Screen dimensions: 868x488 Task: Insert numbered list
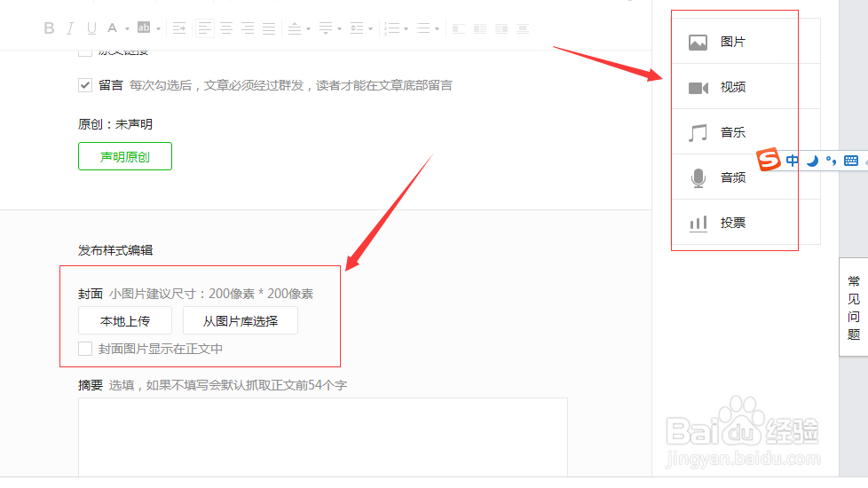[x=392, y=28]
